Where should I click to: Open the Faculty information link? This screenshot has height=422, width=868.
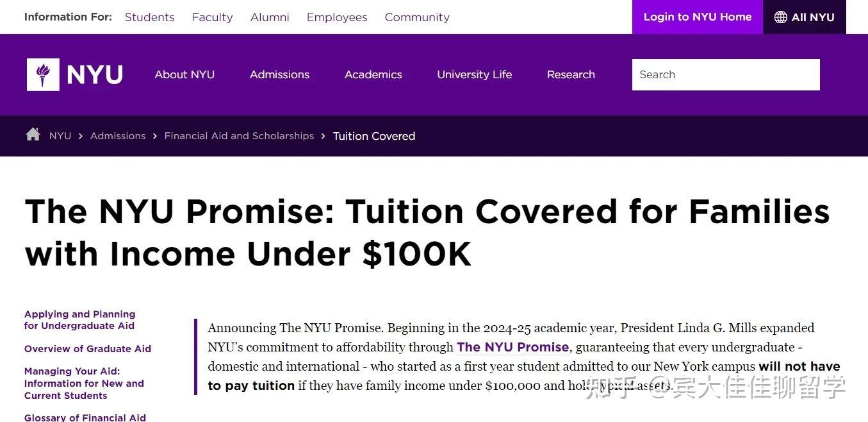212,17
